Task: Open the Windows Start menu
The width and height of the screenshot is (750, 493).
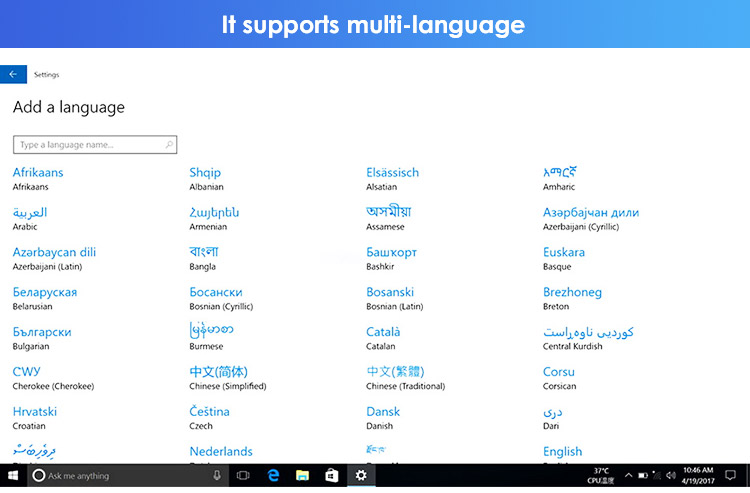Action: click(x=13, y=475)
